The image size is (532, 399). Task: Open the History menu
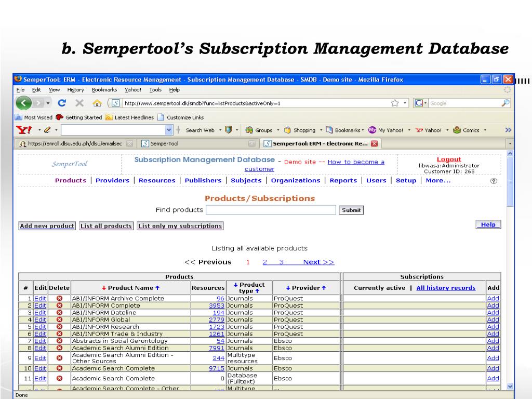click(76, 89)
